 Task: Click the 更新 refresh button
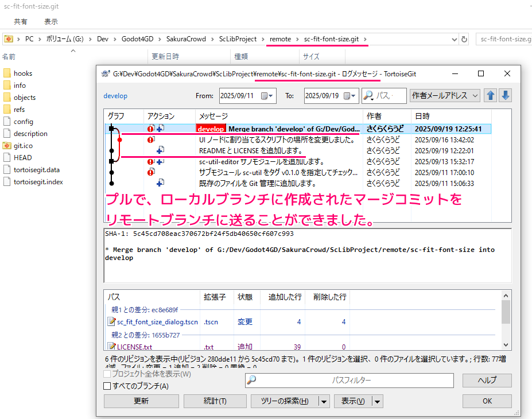pyautogui.click(x=141, y=401)
